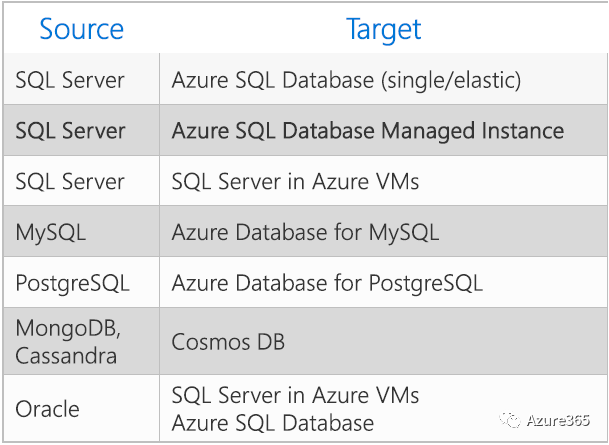
Task: Click Azure SQL Database (single/elastic) target
Action: click(346, 80)
